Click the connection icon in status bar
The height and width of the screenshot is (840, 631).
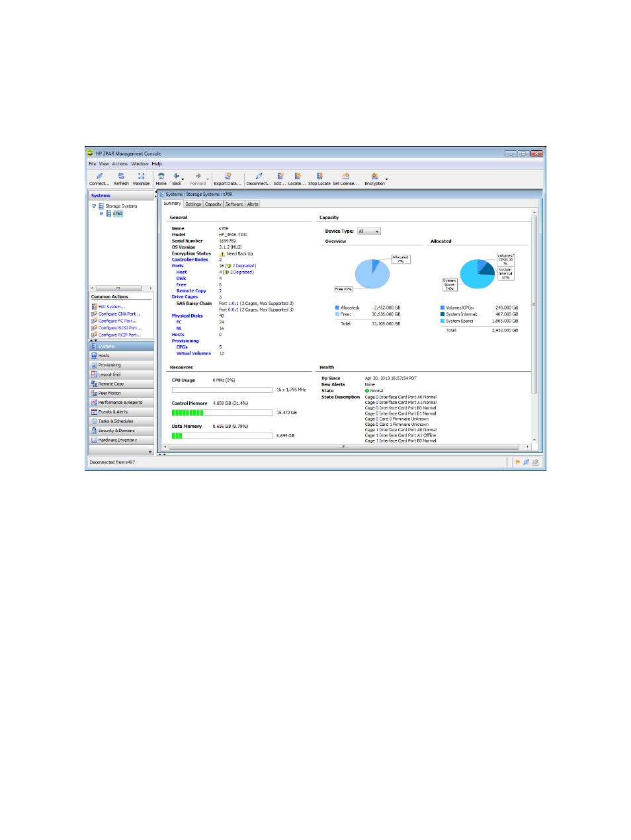click(526, 462)
